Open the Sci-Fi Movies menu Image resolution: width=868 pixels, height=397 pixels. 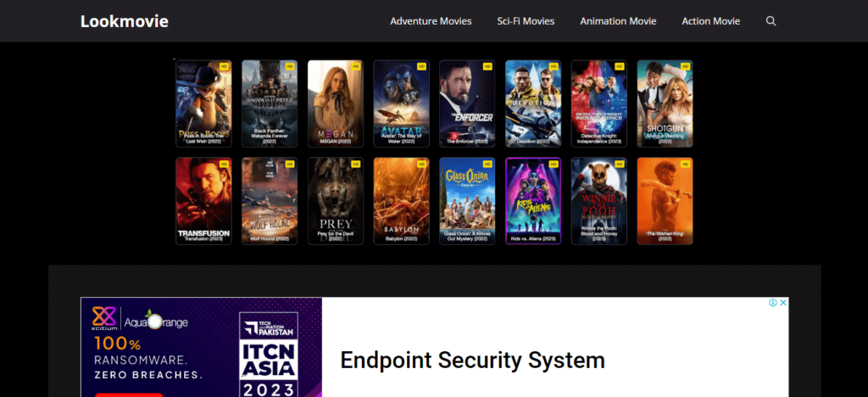(526, 21)
